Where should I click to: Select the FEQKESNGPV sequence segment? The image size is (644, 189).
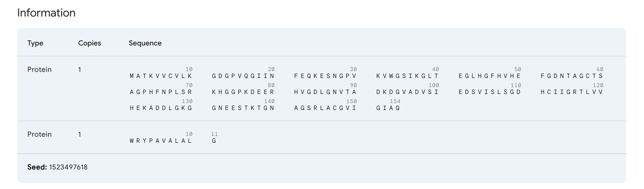point(325,76)
